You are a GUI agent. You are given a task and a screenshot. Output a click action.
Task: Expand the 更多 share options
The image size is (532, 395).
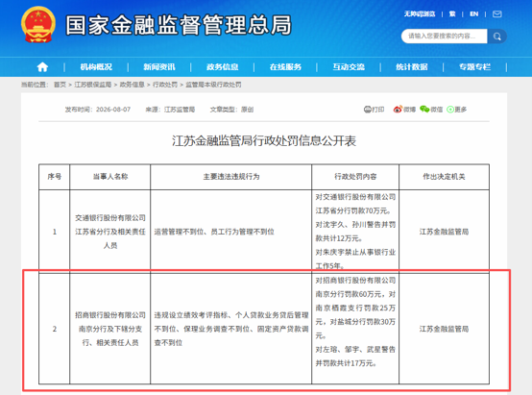(457, 110)
